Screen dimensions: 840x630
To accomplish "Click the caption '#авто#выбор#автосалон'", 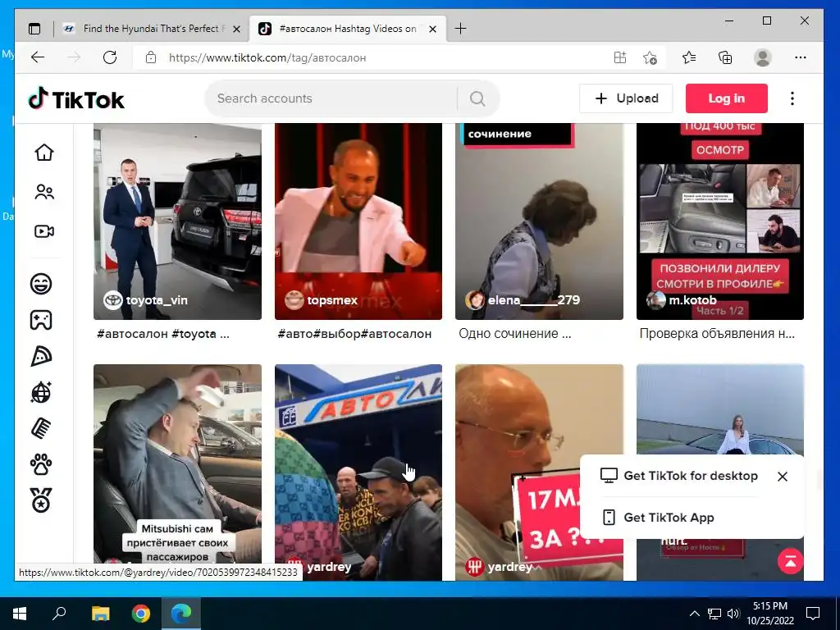I will pos(354,334).
